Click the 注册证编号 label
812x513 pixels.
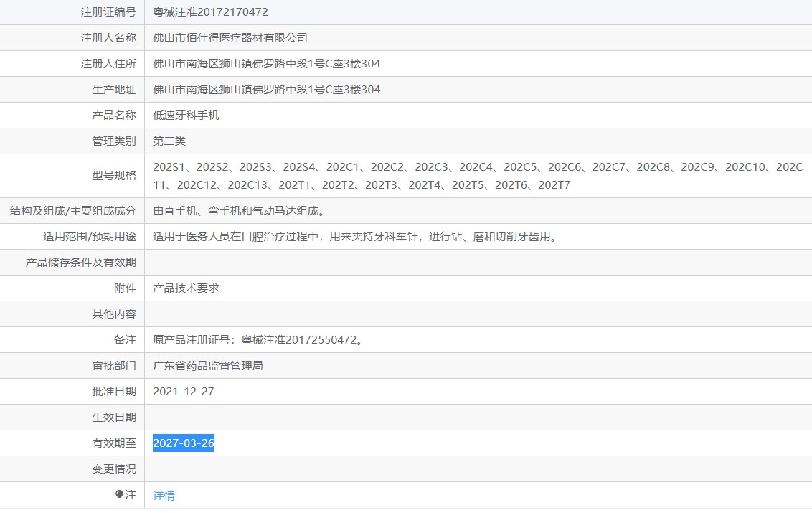pyautogui.click(x=108, y=12)
